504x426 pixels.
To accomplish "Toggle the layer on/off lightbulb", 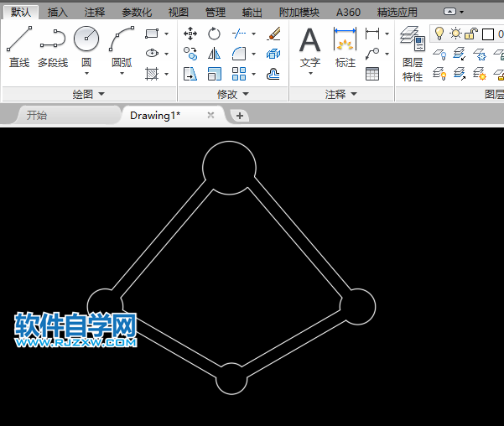I will click(439, 34).
